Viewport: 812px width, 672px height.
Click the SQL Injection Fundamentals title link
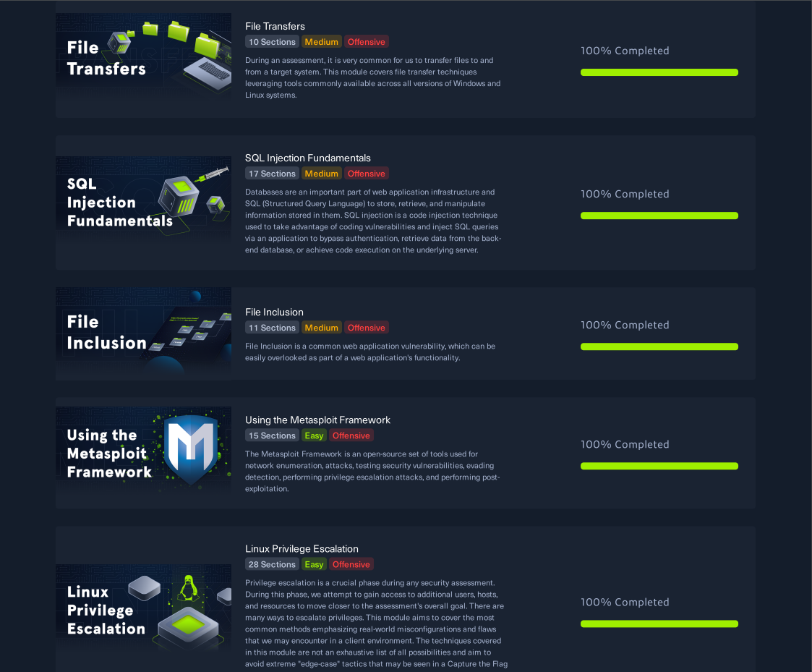point(307,158)
